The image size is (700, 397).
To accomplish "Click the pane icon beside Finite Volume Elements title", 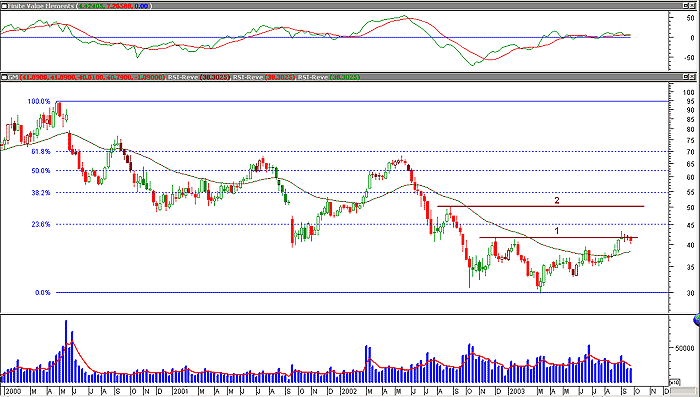I will coord(4,6).
